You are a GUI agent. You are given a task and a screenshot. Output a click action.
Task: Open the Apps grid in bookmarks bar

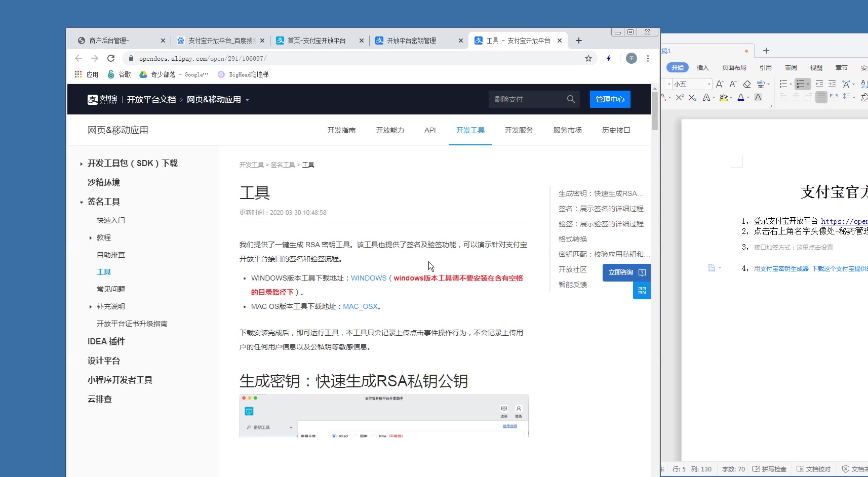[x=78, y=74]
